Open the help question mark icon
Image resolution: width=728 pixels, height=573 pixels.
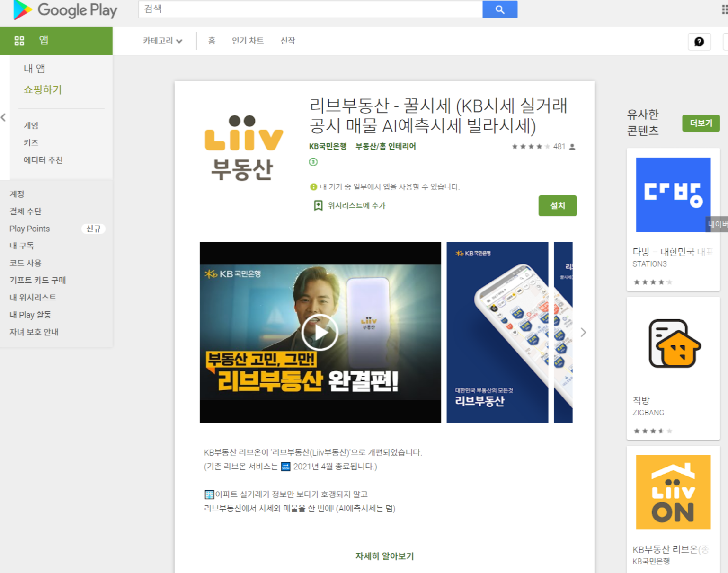699,42
